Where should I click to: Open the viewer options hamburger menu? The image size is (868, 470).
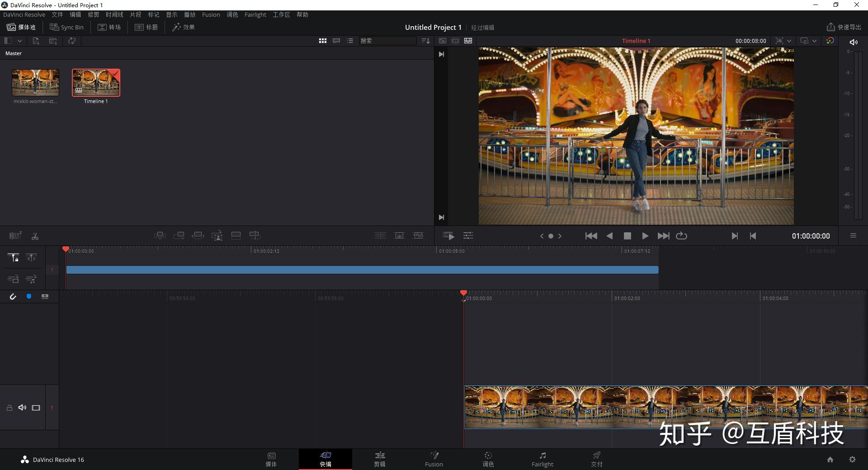(x=853, y=235)
